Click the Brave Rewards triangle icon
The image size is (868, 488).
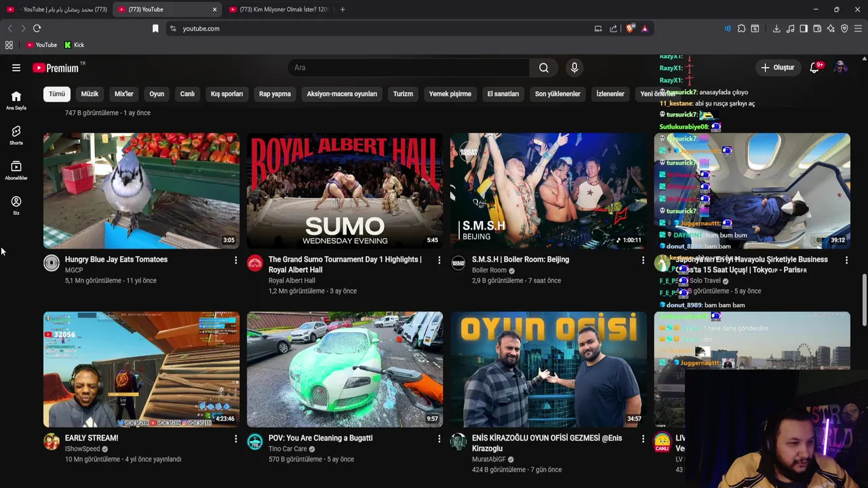click(x=644, y=28)
